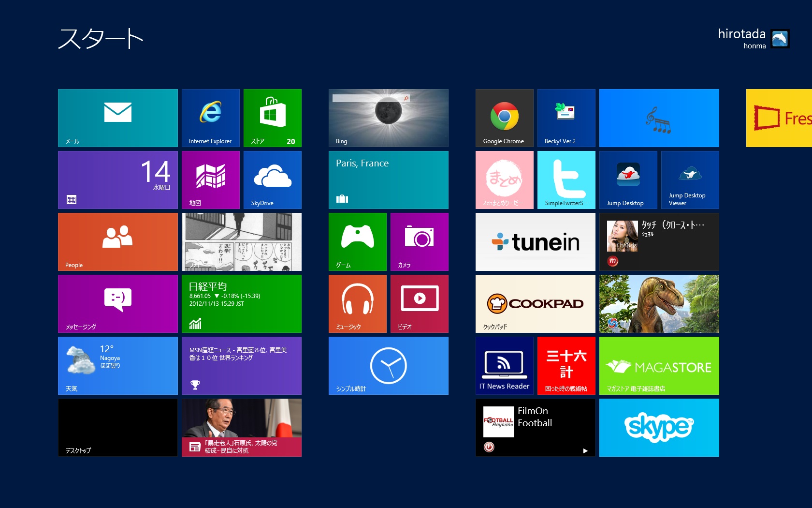Launch the Jump Desktop tile

click(x=628, y=180)
